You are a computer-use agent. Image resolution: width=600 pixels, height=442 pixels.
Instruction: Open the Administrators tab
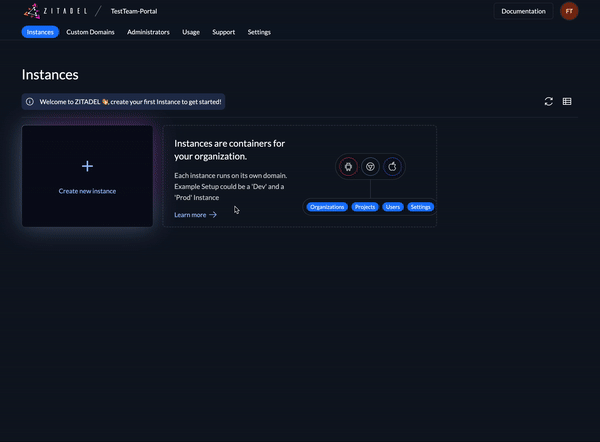[x=148, y=32]
